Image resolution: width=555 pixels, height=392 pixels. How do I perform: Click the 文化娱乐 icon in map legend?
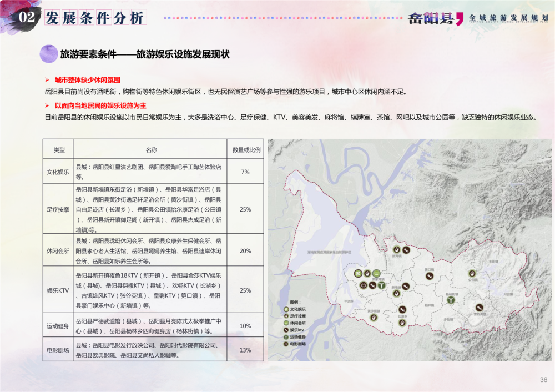pyautogui.click(x=286, y=308)
